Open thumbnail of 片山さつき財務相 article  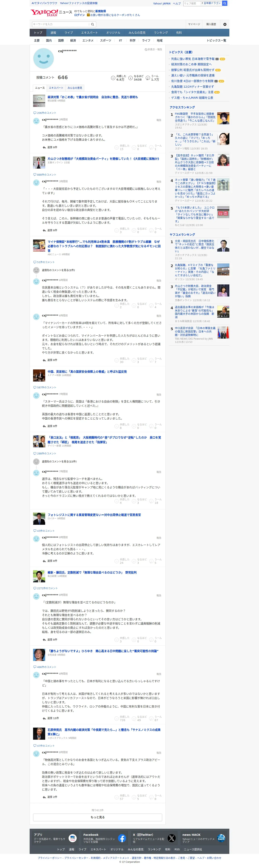(x=39, y=162)
